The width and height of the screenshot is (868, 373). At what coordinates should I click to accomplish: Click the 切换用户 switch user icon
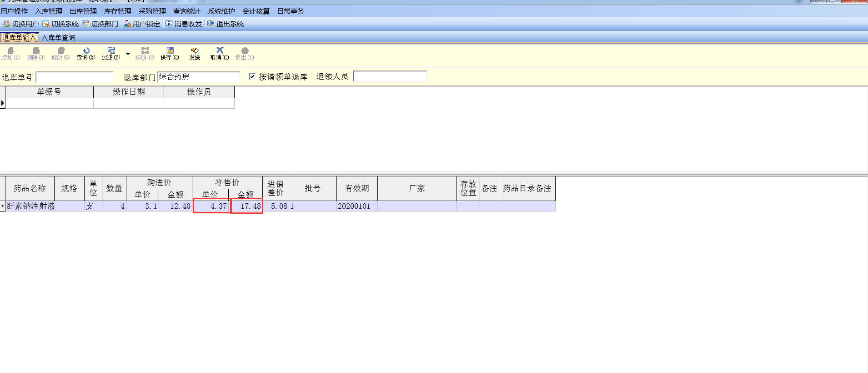[6, 24]
